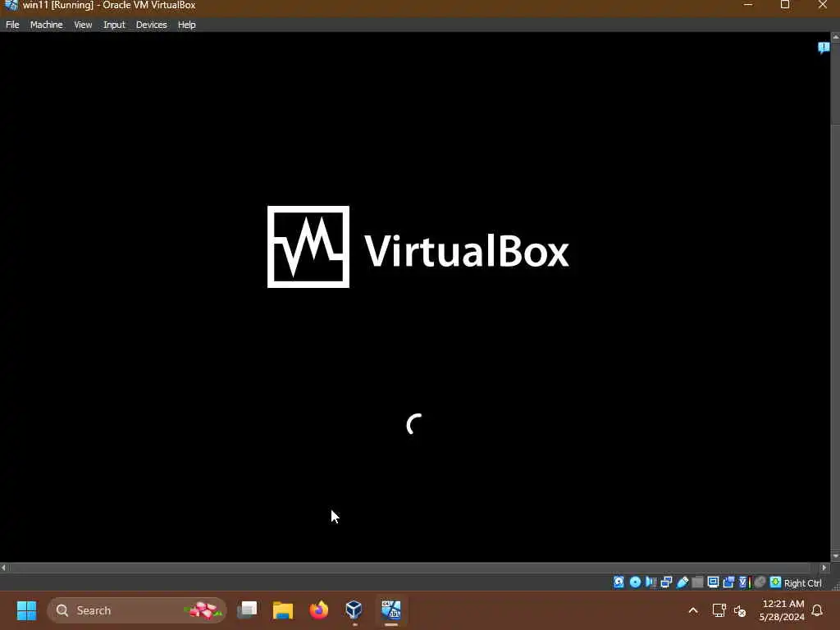
Task: Click the USB devices status icon
Action: [682, 582]
